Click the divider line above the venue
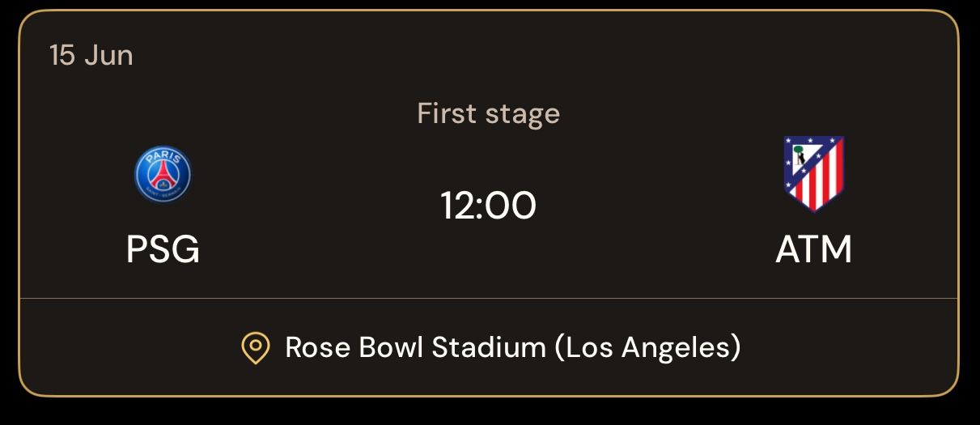Screen dimensions: 980x425 tap(489, 298)
